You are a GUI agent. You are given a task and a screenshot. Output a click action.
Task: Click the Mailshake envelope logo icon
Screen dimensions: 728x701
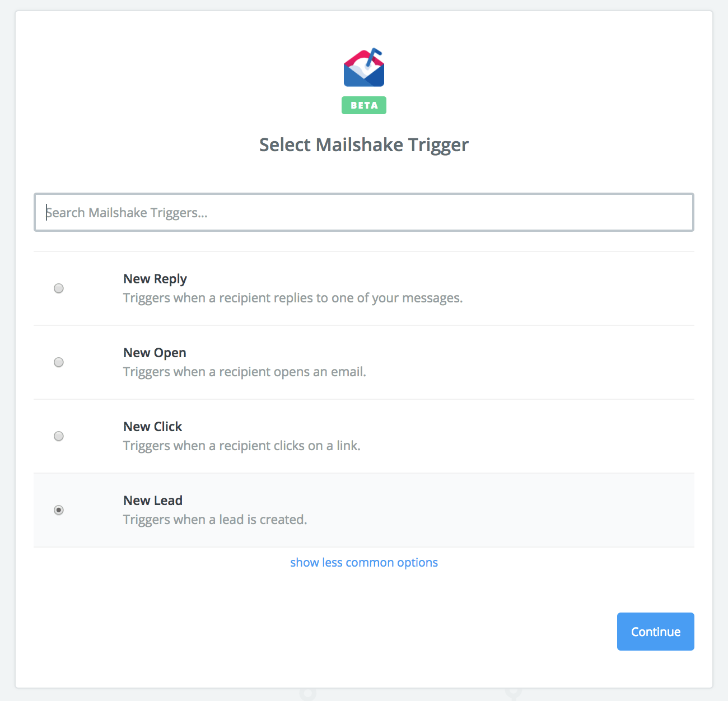point(364,68)
